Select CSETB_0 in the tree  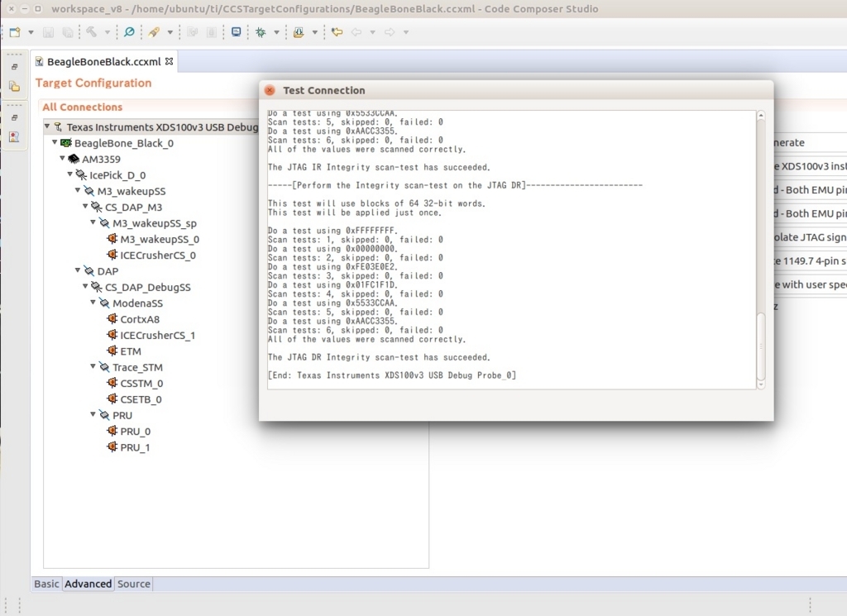coord(141,399)
